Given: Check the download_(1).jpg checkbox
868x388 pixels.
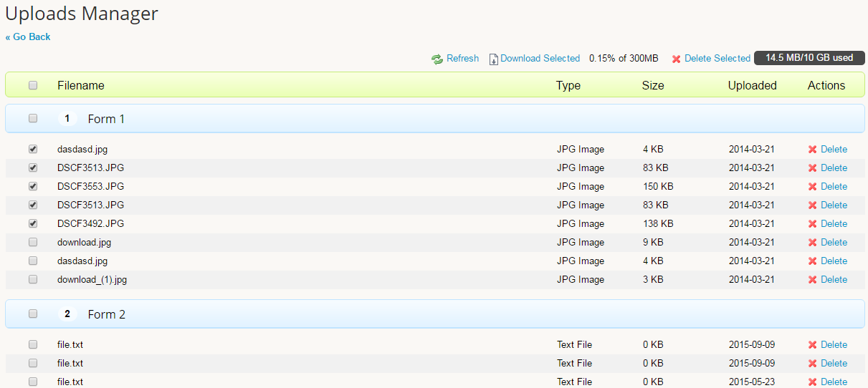Looking at the screenshot, I should click(x=33, y=279).
